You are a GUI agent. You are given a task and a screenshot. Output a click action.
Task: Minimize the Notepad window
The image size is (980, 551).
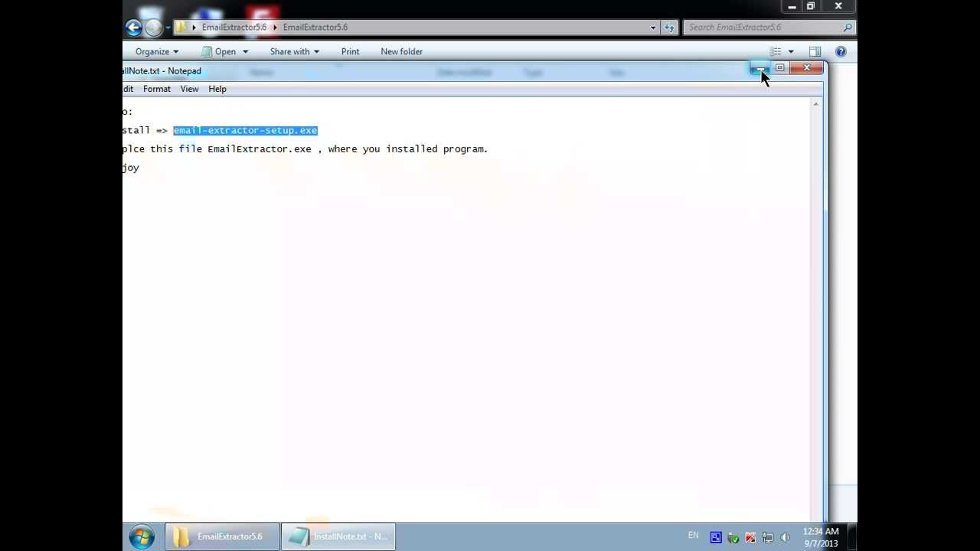(759, 68)
